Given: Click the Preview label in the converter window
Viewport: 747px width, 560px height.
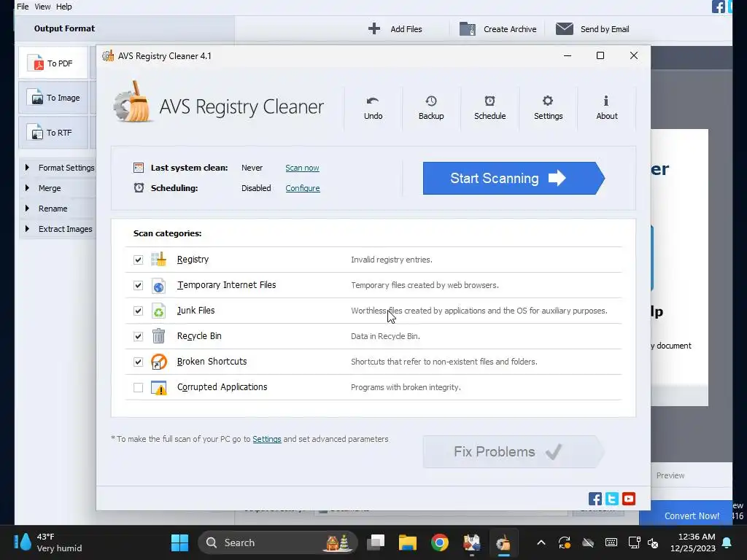Looking at the screenshot, I should 670,475.
